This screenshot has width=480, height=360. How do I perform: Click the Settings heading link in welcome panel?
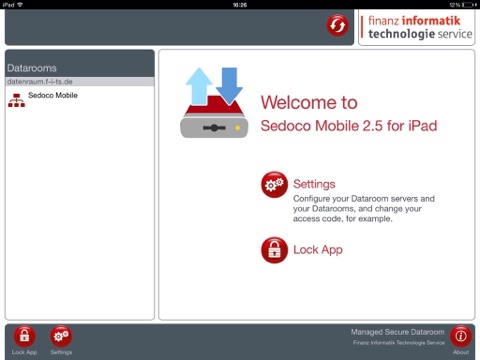(x=314, y=184)
